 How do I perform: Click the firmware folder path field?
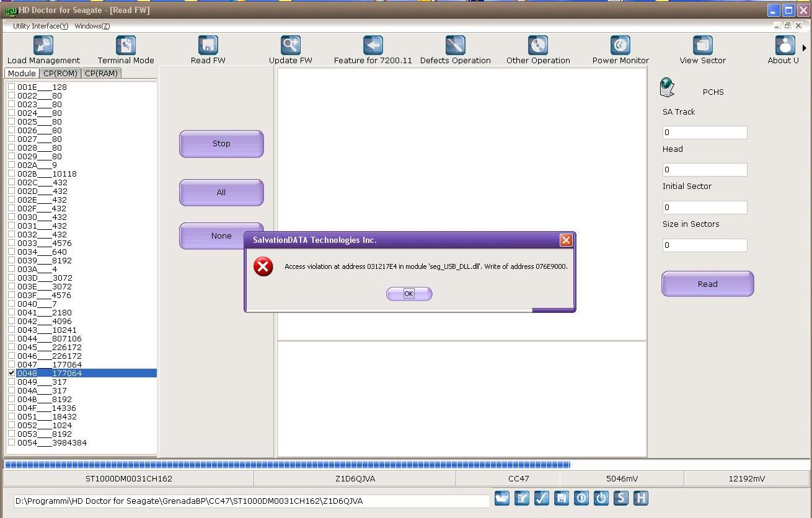(251, 501)
